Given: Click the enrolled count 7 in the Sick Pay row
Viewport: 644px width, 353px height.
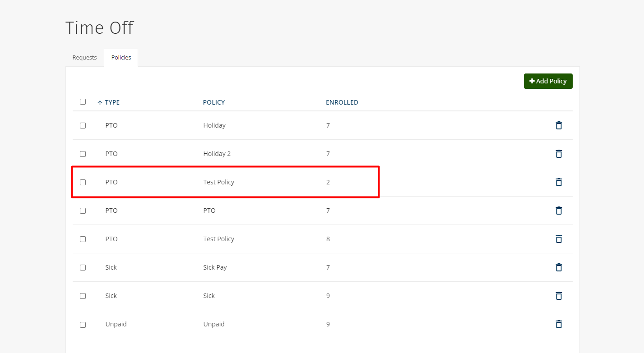Looking at the screenshot, I should [328, 267].
